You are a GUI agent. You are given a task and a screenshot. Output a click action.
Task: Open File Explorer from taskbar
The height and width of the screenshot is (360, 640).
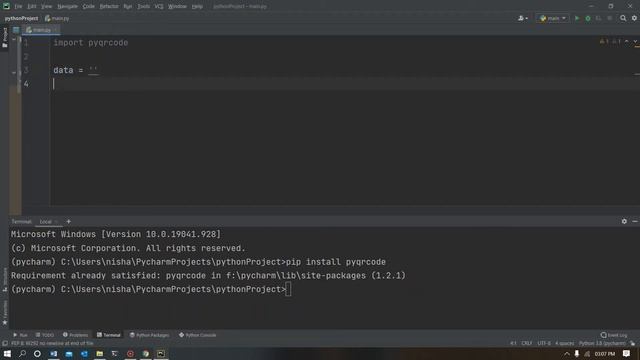99,353
